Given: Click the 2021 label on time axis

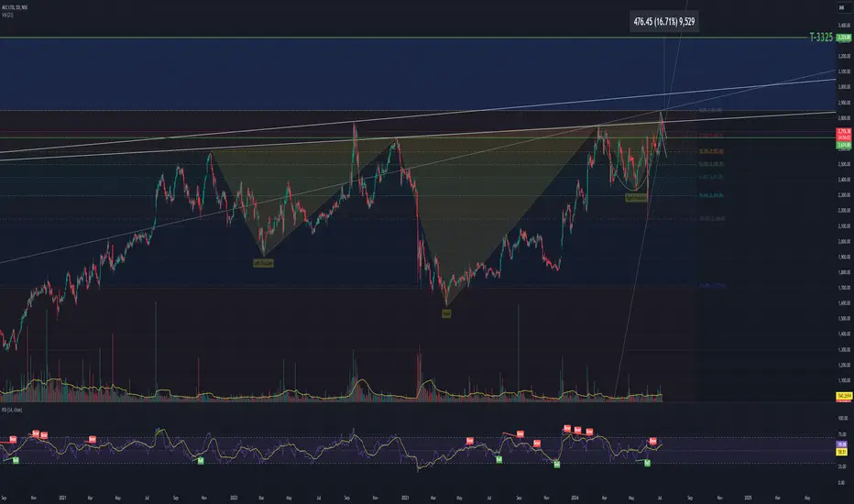Looking at the screenshot, I should coord(62,498).
